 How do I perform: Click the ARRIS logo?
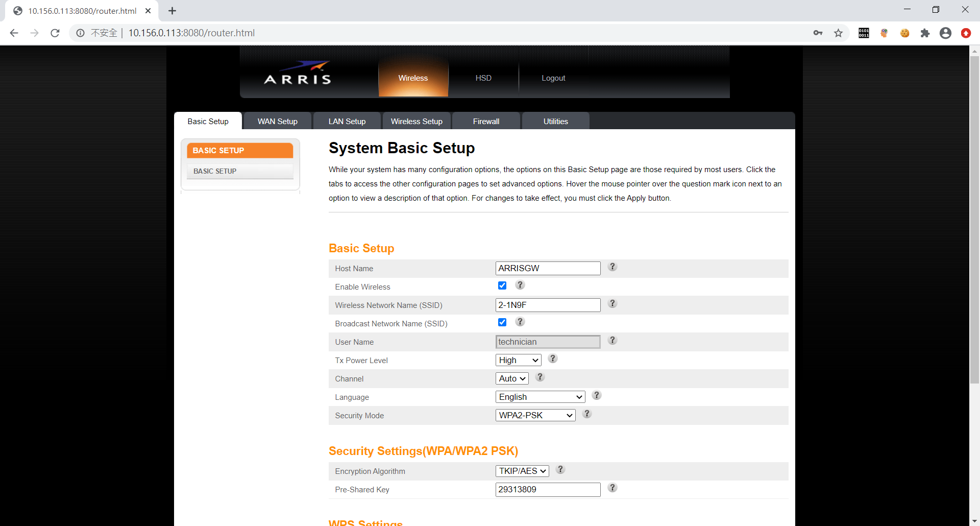(x=298, y=73)
